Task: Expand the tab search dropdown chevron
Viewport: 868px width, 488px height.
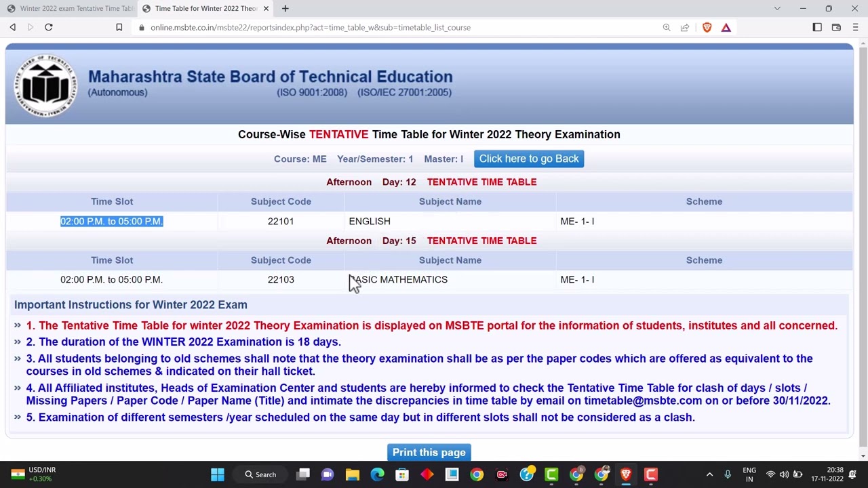Action: pos(777,8)
